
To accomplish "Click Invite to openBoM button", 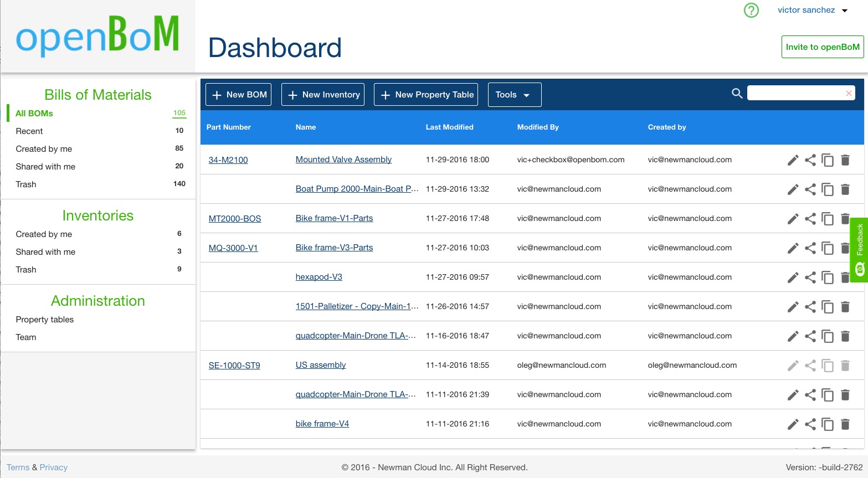I will point(823,47).
